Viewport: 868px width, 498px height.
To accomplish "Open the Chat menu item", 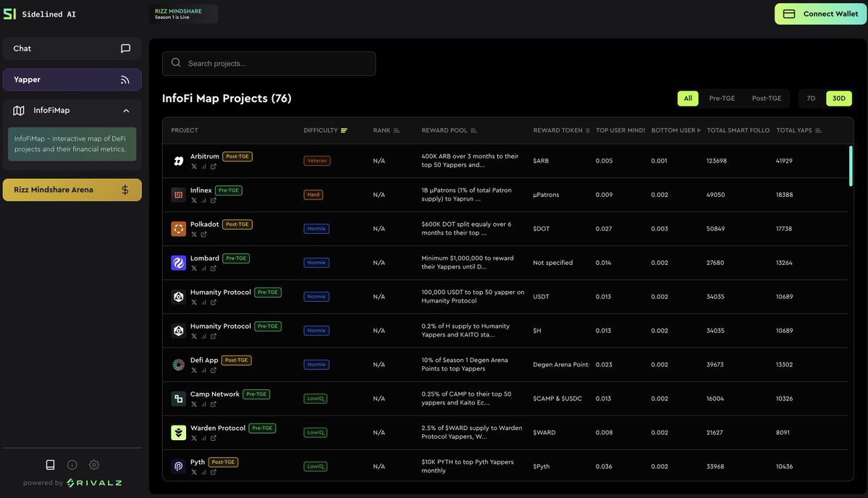I will pyautogui.click(x=72, y=48).
